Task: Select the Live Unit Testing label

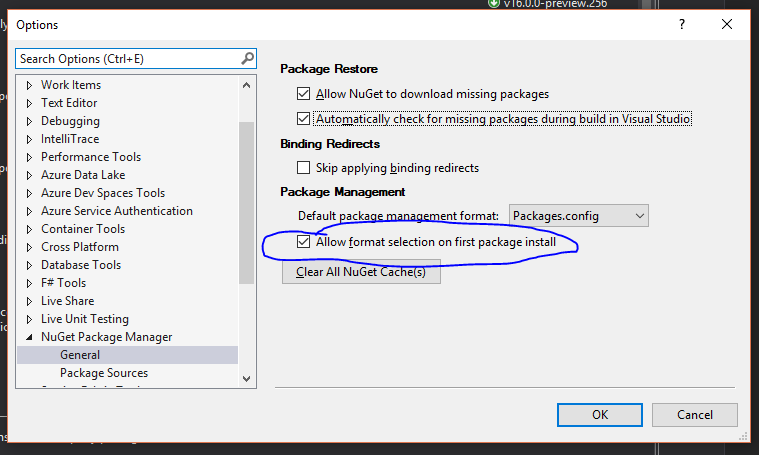Action: click(x=85, y=318)
